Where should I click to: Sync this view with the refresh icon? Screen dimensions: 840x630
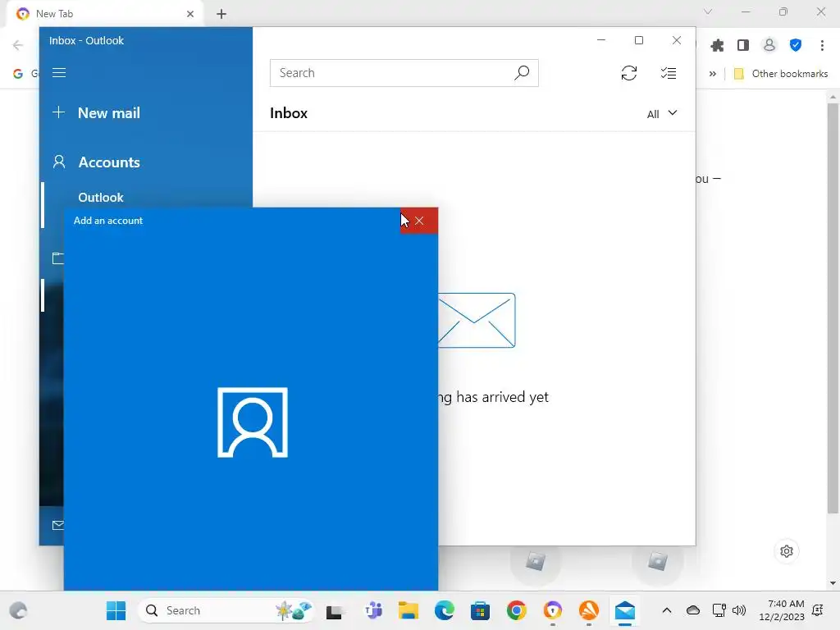click(x=629, y=73)
